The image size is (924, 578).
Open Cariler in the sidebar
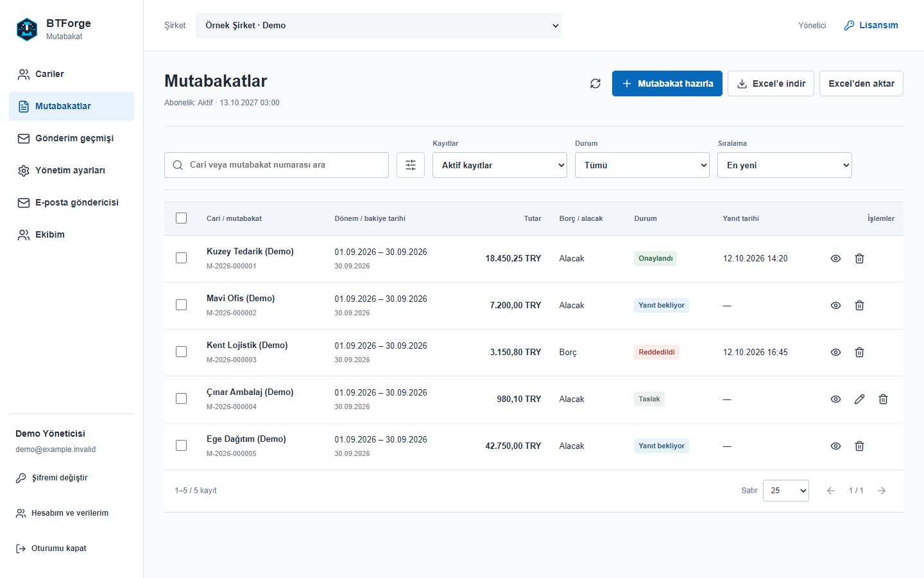[x=71, y=74]
